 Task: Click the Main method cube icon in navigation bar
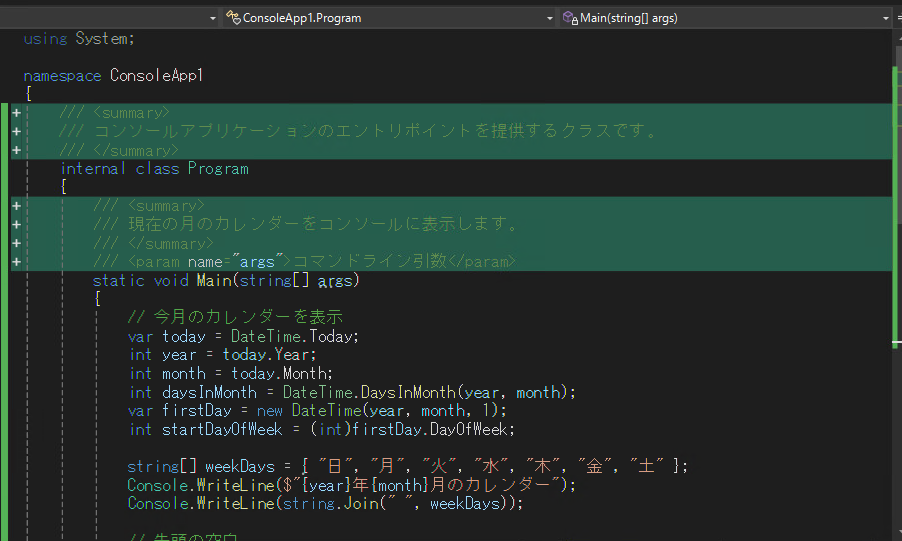click(x=570, y=18)
